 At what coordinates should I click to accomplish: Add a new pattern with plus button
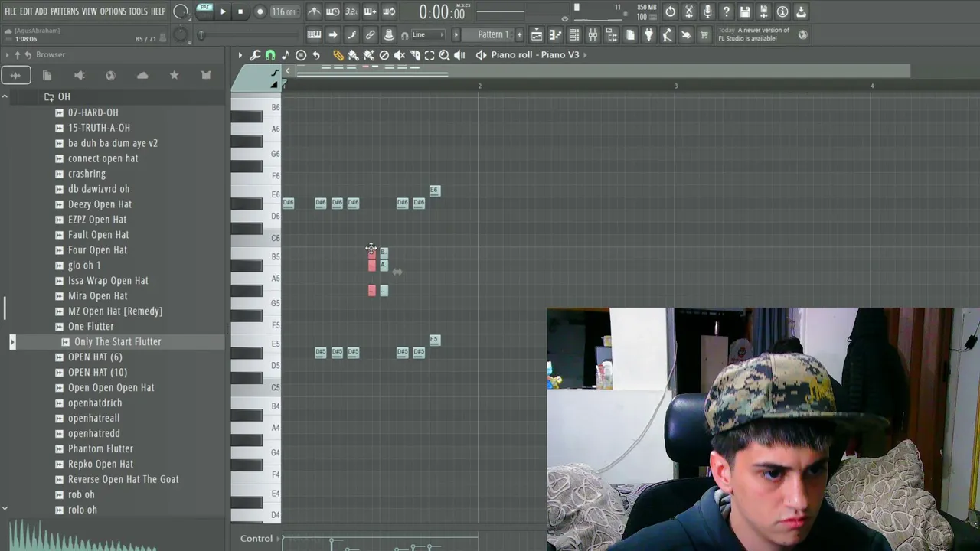(x=519, y=34)
